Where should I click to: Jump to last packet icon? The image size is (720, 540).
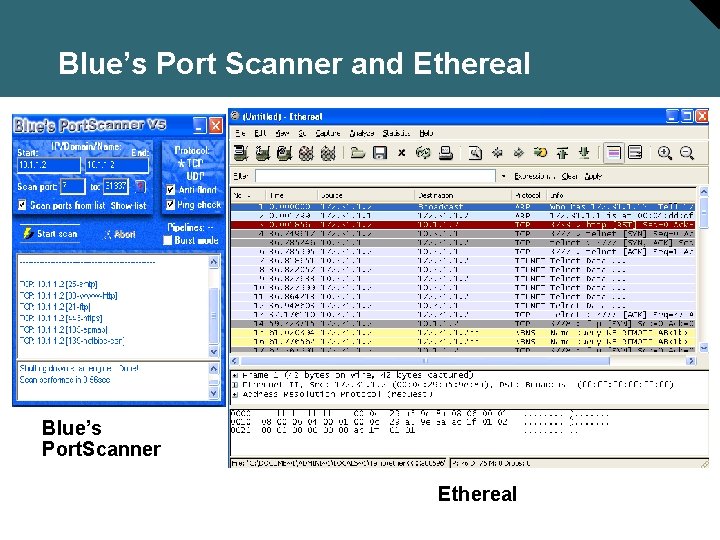[x=584, y=152]
